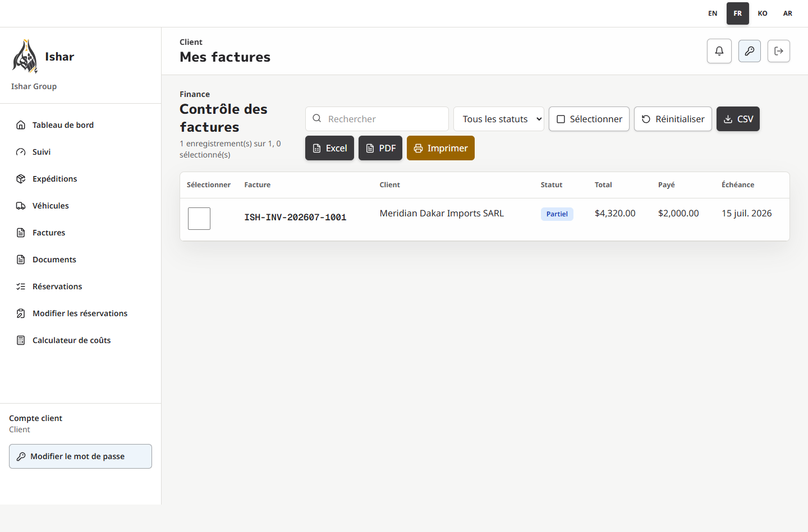Click Meridian Dakar Imports SARL cell
The width and height of the screenshot is (808, 532).
click(x=442, y=213)
